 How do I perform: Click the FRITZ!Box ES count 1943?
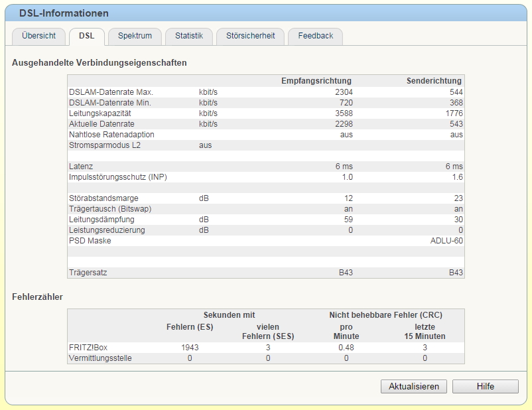pos(190,348)
